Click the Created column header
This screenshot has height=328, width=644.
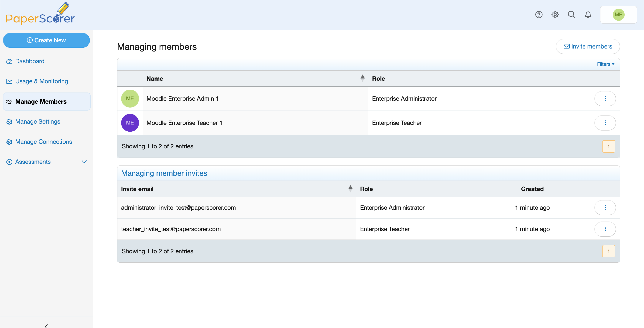click(532, 189)
